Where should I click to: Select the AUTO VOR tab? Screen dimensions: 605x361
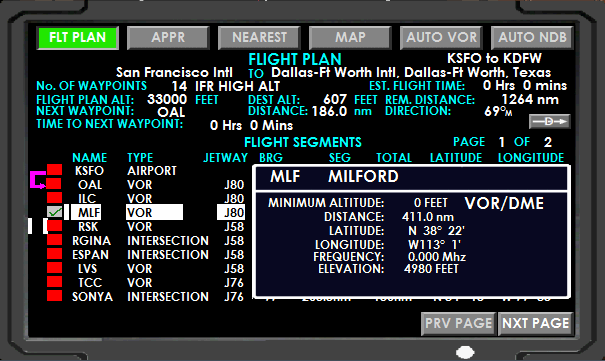pyautogui.click(x=441, y=37)
